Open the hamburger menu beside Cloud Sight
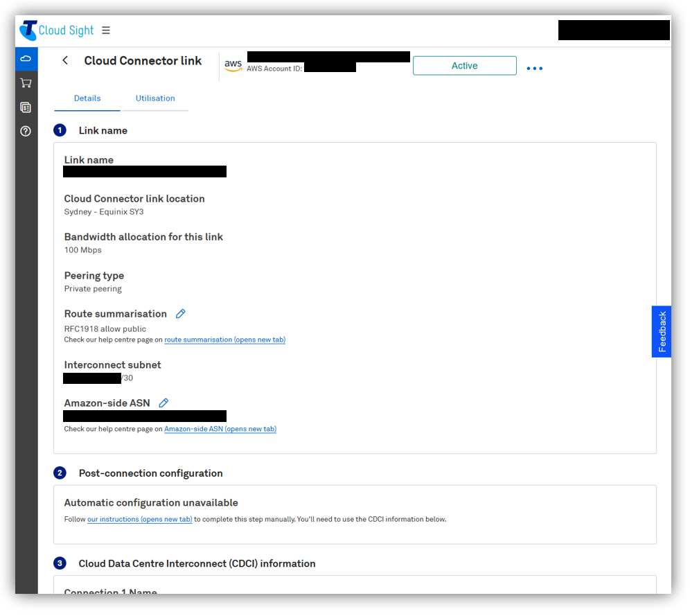690x616 pixels. click(x=106, y=30)
